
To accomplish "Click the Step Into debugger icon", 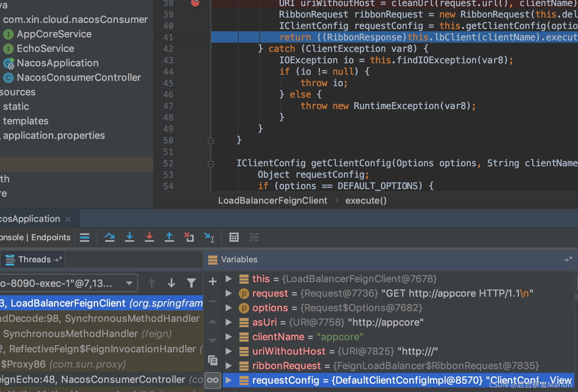I will [x=130, y=238].
